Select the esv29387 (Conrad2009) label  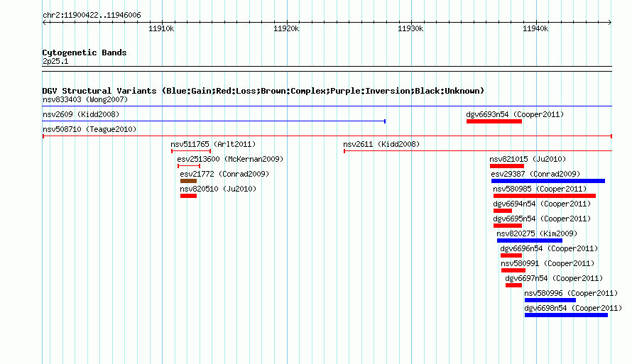(x=535, y=174)
